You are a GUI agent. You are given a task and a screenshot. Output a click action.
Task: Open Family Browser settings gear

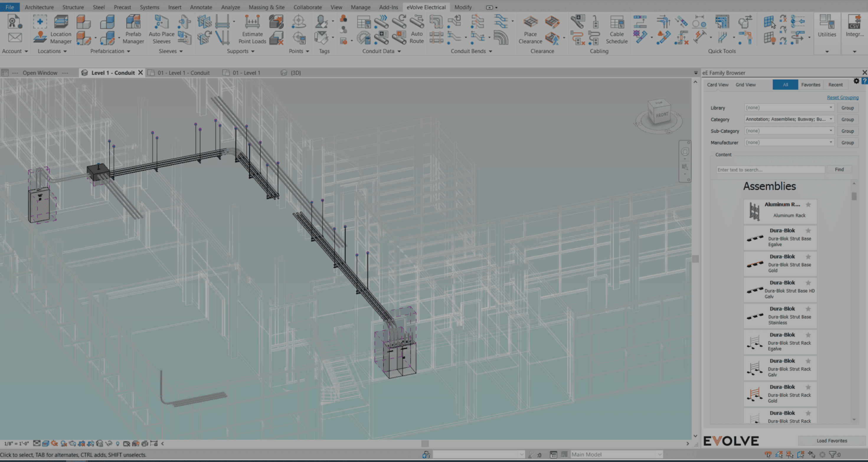pyautogui.click(x=856, y=81)
